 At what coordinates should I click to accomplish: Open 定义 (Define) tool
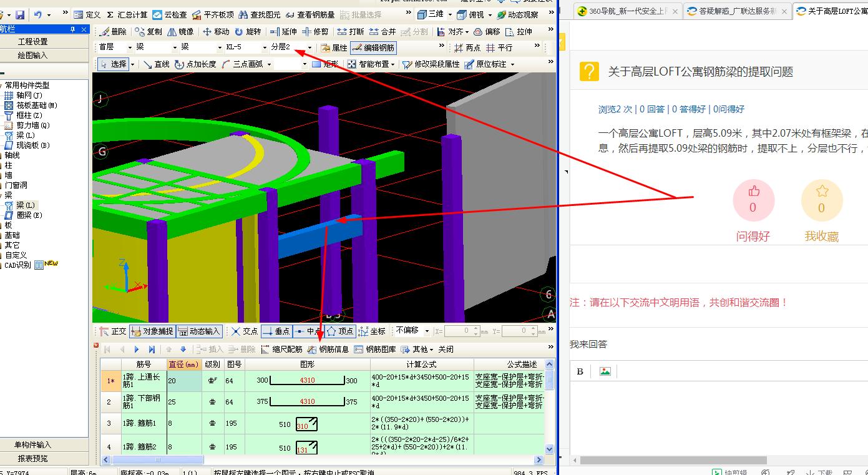[x=87, y=14]
